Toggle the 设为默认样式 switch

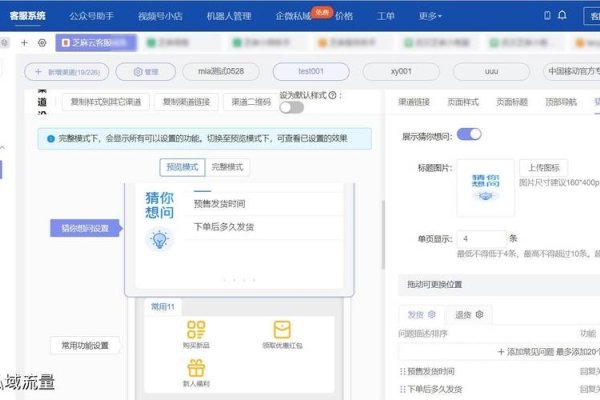click(x=291, y=108)
